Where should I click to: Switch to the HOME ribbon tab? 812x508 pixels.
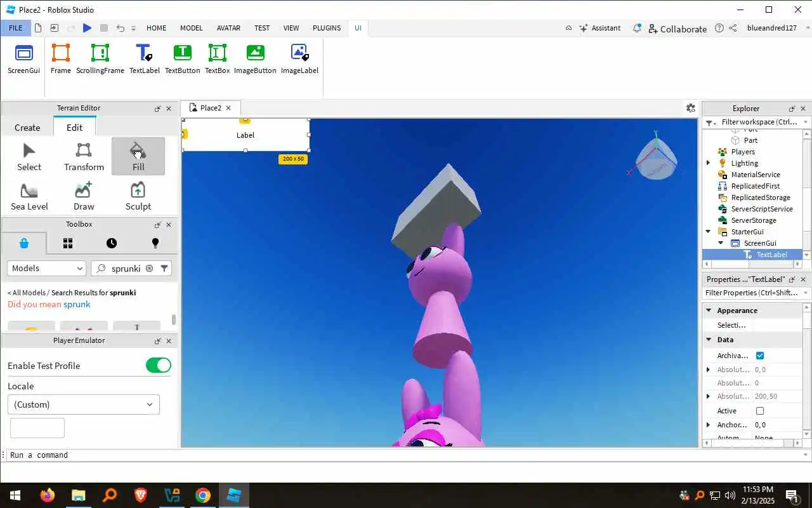156,28
